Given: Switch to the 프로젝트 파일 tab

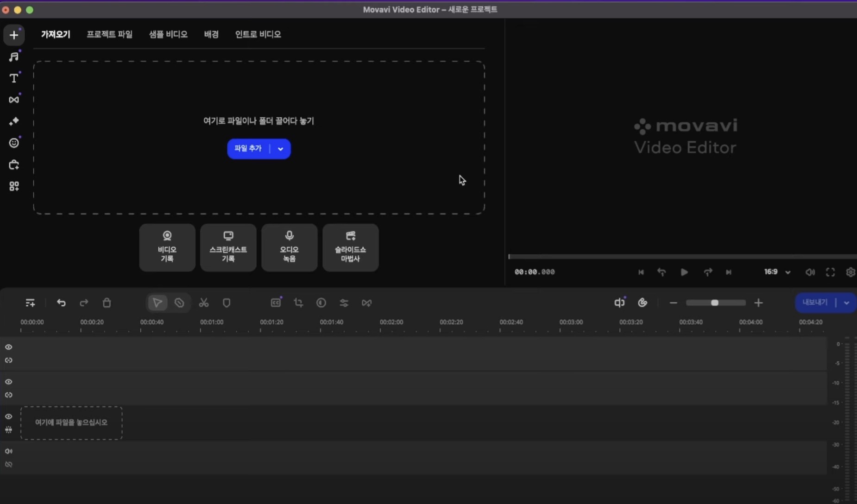Looking at the screenshot, I should 110,34.
